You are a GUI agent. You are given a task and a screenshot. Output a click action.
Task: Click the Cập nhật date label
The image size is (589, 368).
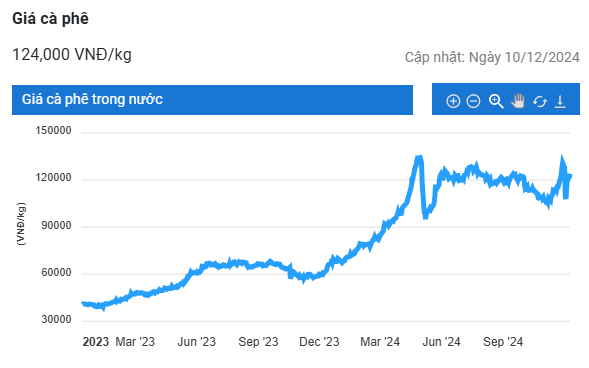492,57
